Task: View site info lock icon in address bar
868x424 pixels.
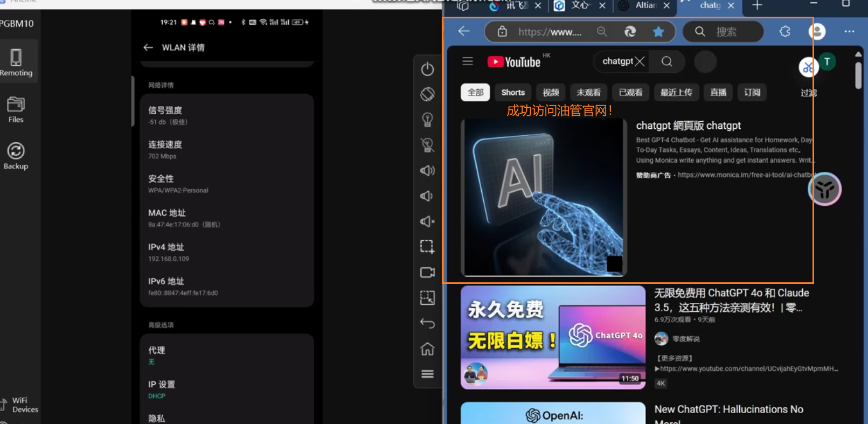Action: (502, 31)
